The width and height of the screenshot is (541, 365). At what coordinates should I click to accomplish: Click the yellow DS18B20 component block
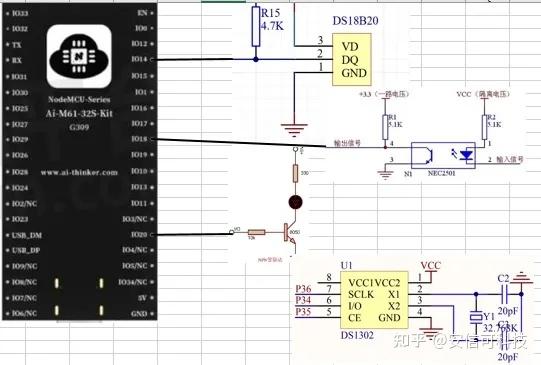point(352,59)
